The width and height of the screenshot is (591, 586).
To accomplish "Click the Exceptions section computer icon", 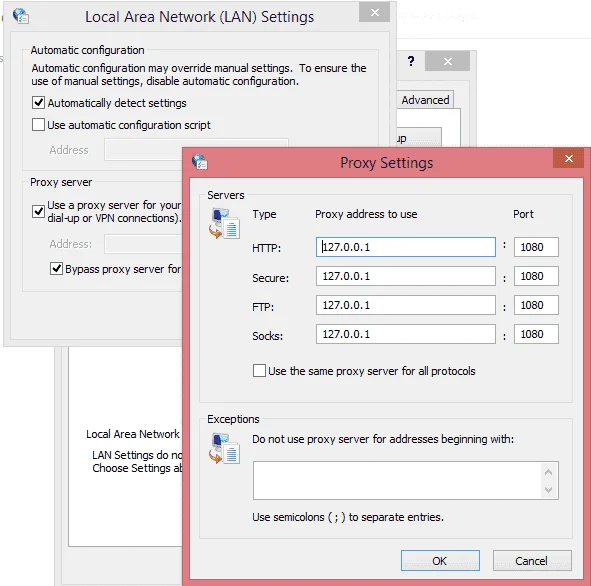I will point(224,448).
